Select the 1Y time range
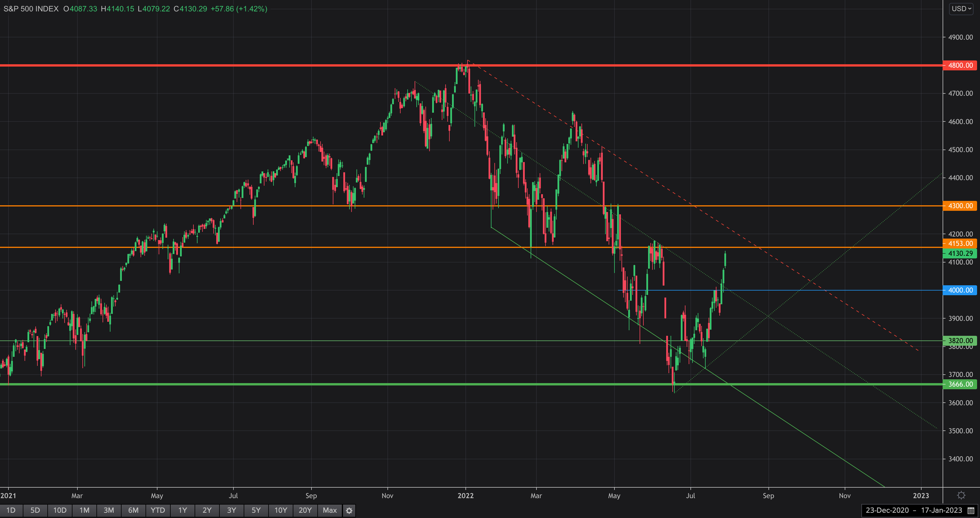The height and width of the screenshot is (518, 980). (x=183, y=510)
